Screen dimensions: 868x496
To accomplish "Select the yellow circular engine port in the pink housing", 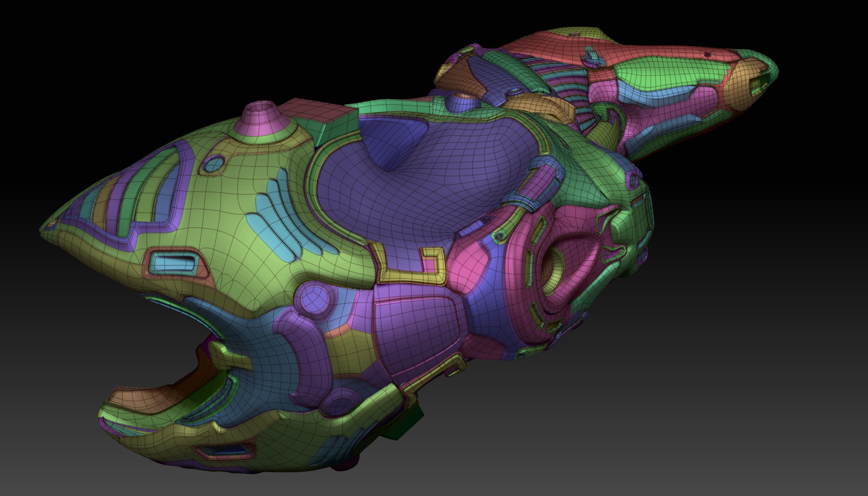I will pos(554,270).
